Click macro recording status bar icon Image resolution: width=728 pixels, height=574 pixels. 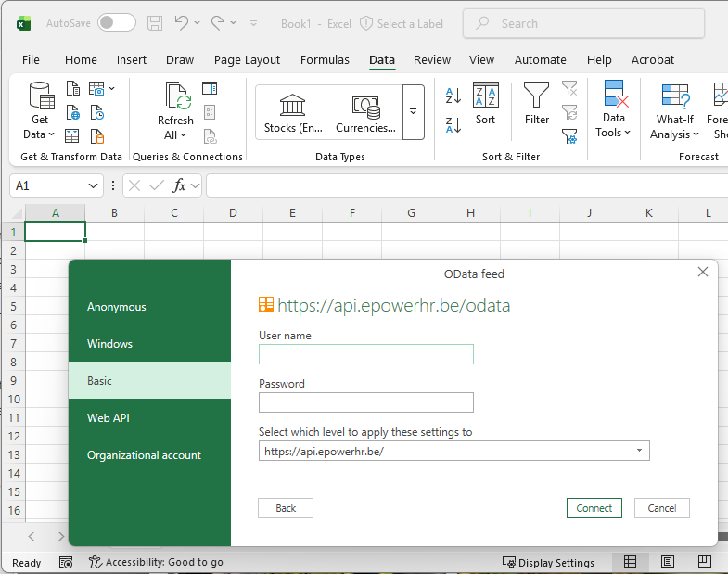point(66,562)
